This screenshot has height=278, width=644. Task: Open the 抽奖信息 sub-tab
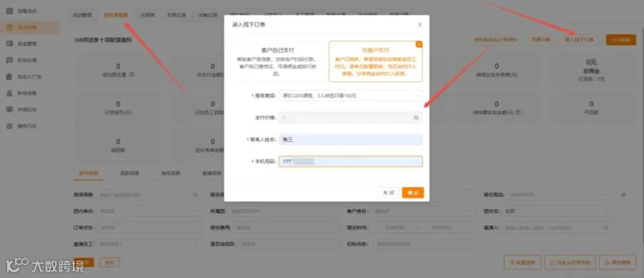coord(170,173)
